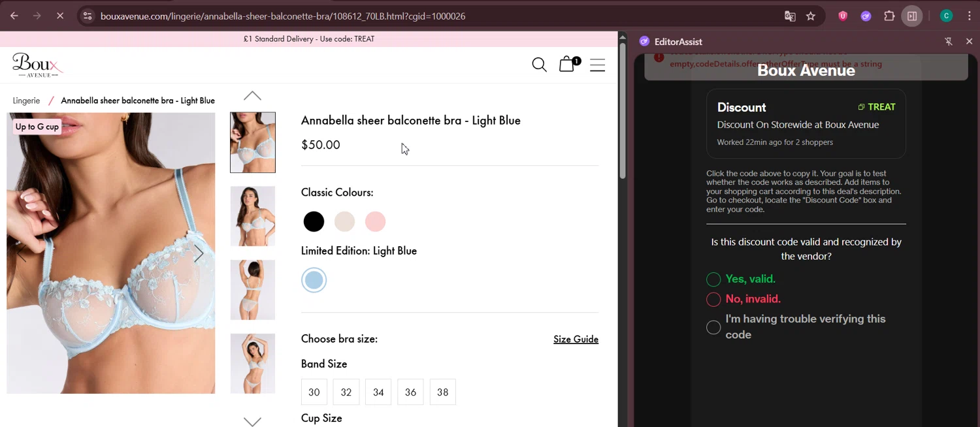Click the translate page icon

790,16
